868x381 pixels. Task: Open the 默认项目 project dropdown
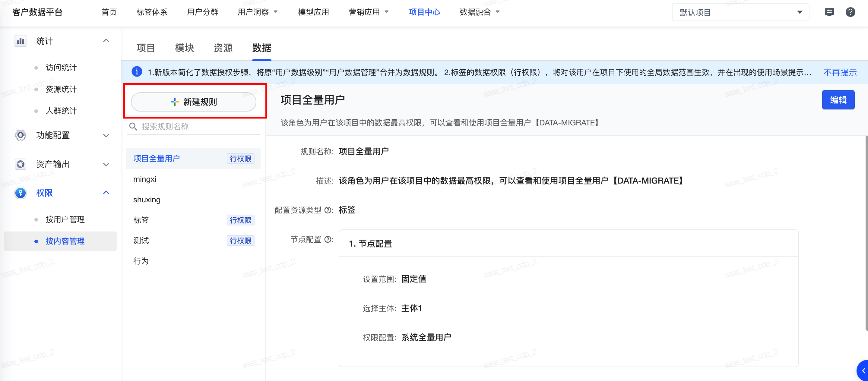740,12
